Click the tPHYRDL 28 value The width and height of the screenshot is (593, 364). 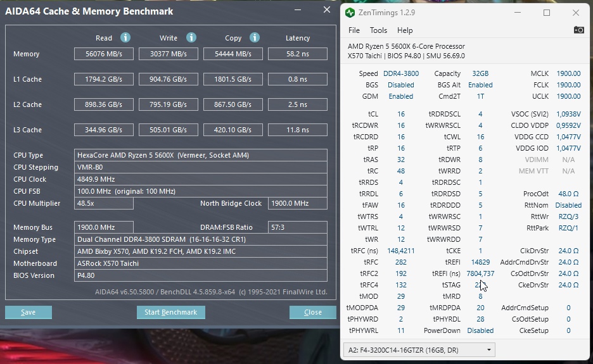pos(480,319)
